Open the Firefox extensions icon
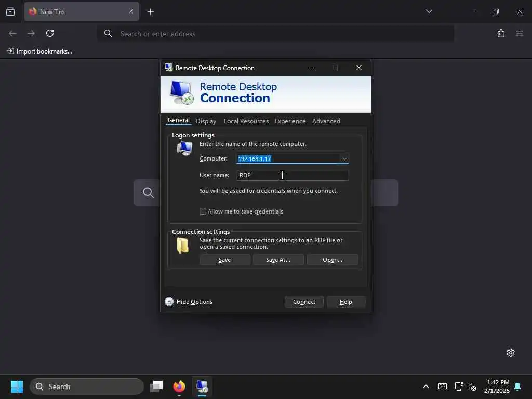Image resolution: width=532 pixels, height=399 pixels. (501, 33)
